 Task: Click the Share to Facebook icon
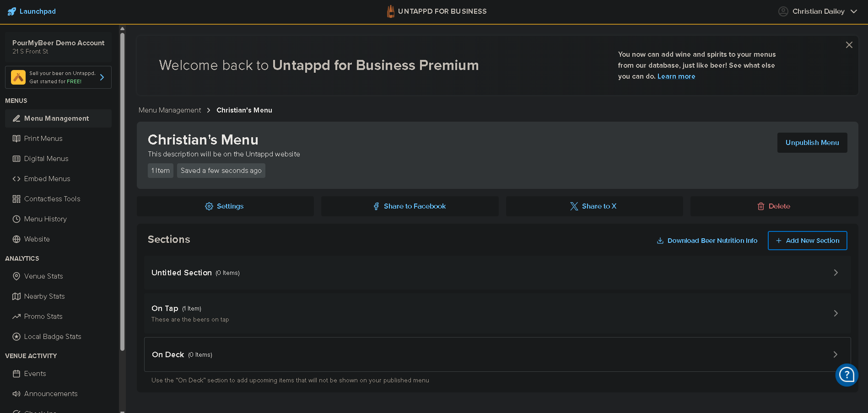click(376, 206)
